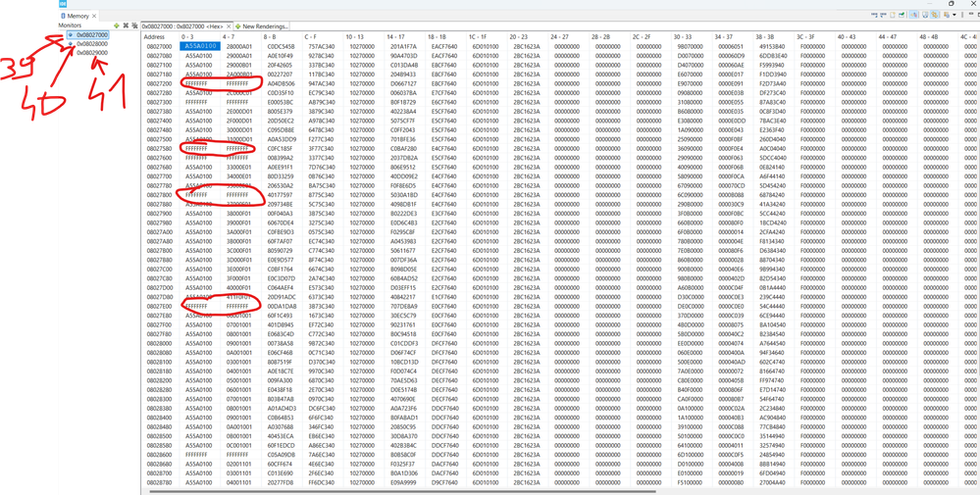Click the 'C - F' column header
980x495 pixels.
pyautogui.click(x=323, y=37)
